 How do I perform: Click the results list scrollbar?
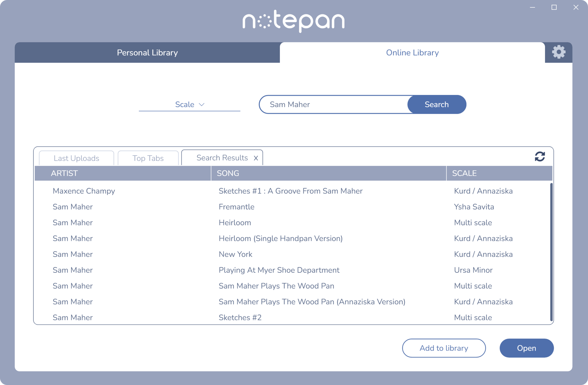point(551,252)
